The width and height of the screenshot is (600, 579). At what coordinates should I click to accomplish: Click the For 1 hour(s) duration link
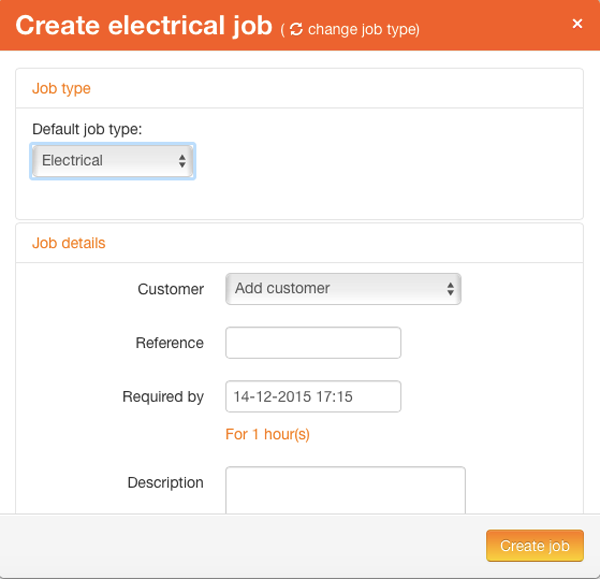[267, 434]
